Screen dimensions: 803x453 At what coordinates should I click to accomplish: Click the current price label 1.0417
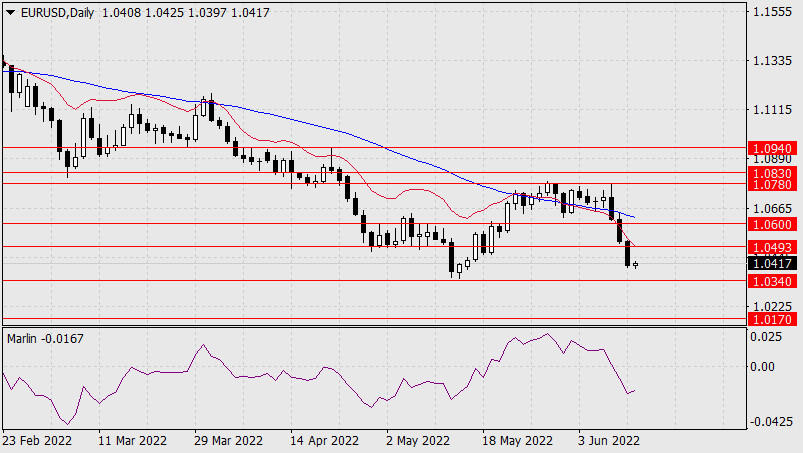click(773, 264)
